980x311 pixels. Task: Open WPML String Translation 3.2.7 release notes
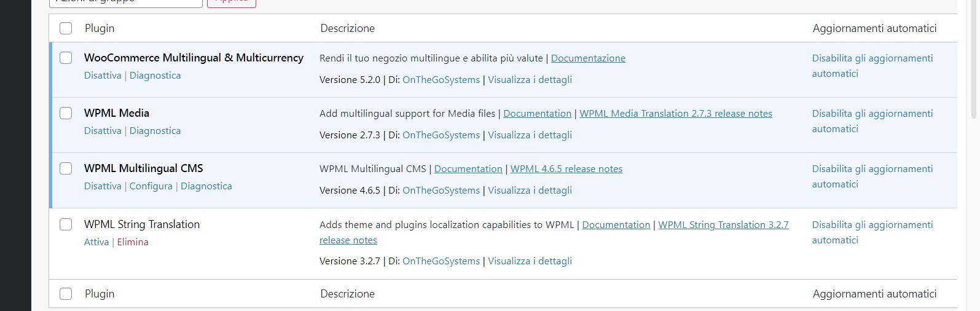coord(723,224)
